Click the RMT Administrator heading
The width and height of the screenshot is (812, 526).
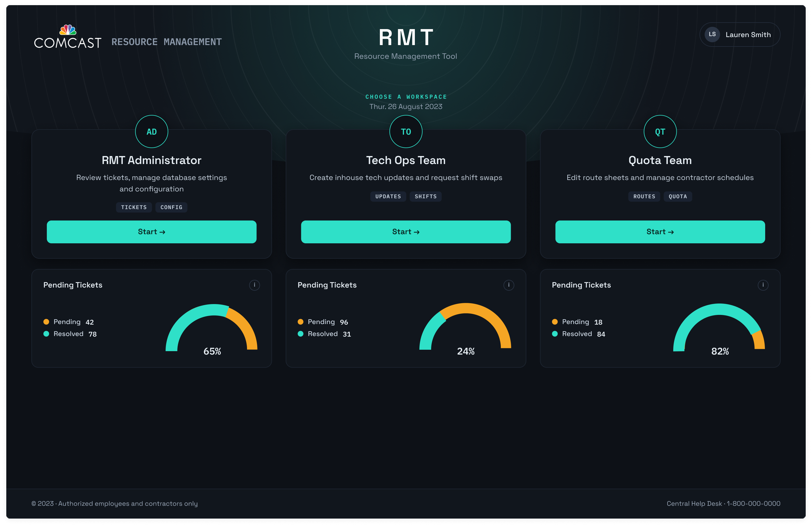click(152, 160)
